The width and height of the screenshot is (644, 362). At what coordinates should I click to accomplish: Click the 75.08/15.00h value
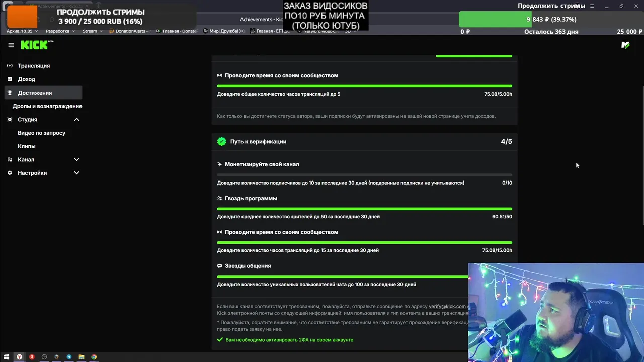click(497, 250)
